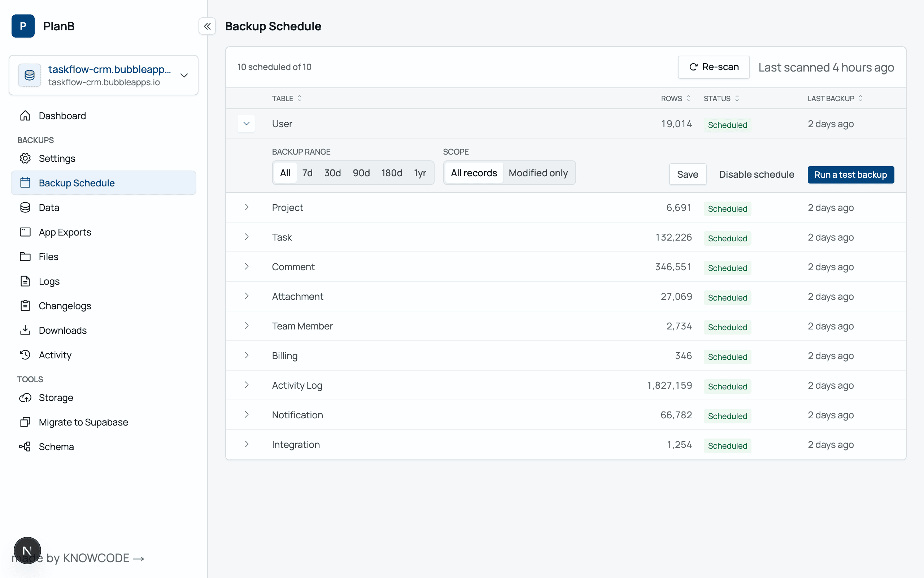The image size is (924, 578).
Task: Click the PlanB logo icon
Action: click(23, 26)
